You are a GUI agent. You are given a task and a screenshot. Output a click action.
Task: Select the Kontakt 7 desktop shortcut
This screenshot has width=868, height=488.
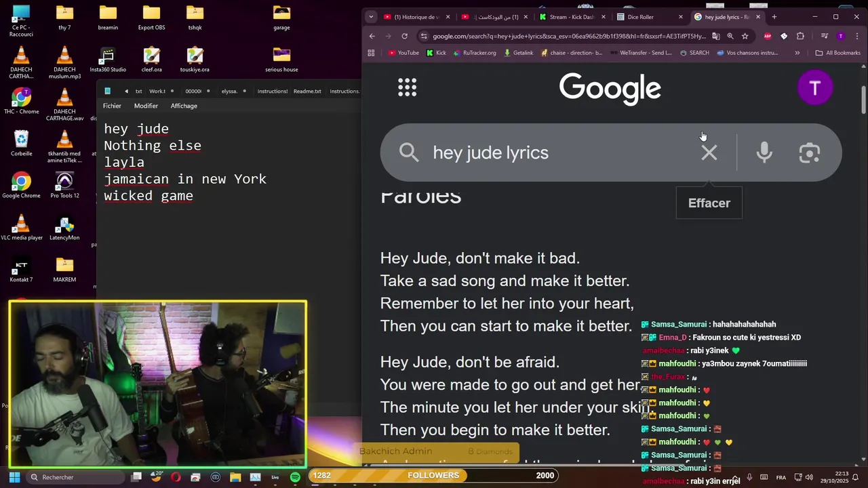pyautogui.click(x=21, y=269)
